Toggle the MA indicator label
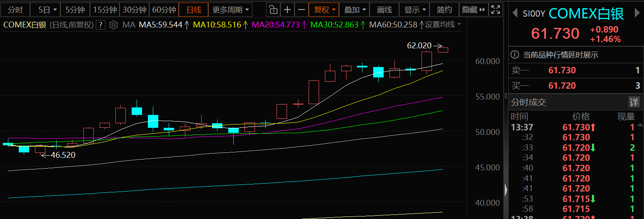This screenshot has height=219, width=644. pos(129,25)
